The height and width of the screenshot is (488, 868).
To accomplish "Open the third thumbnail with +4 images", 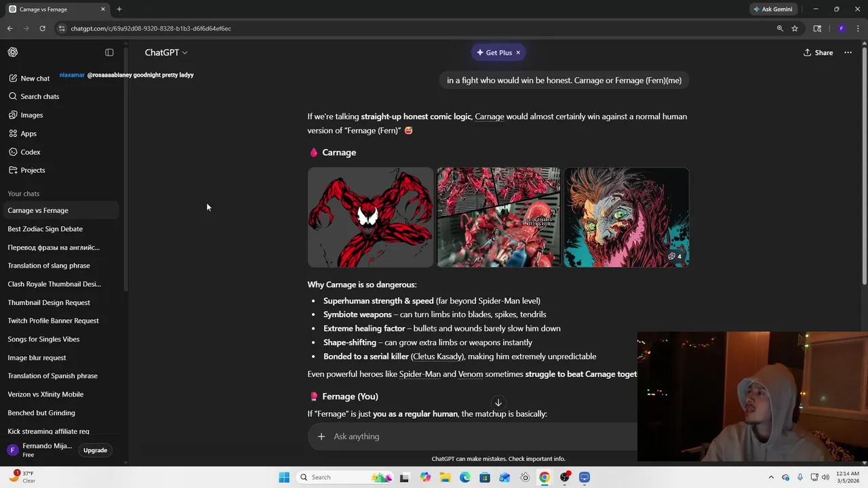I will [627, 218].
